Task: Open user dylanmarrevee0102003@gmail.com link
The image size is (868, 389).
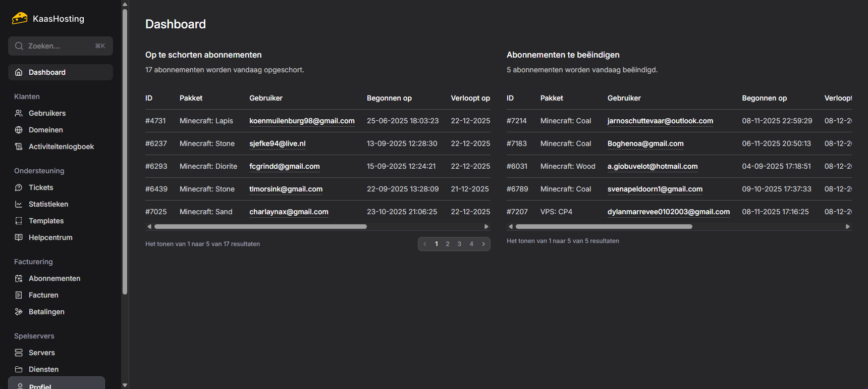Action: (x=668, y=212)
